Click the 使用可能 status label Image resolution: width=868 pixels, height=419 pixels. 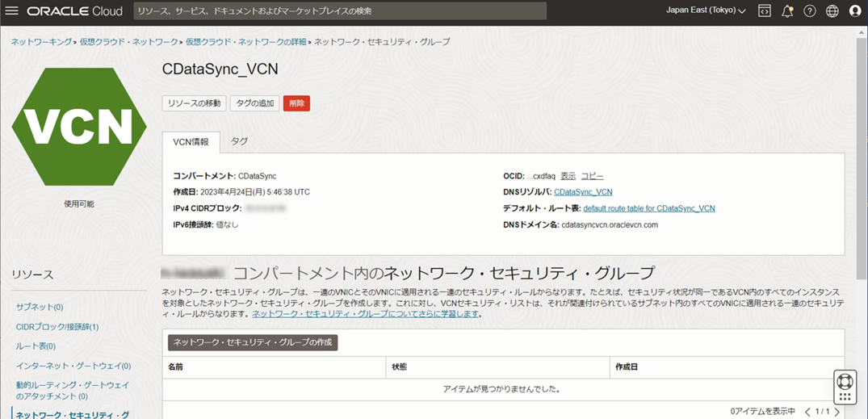coord(79,203)
